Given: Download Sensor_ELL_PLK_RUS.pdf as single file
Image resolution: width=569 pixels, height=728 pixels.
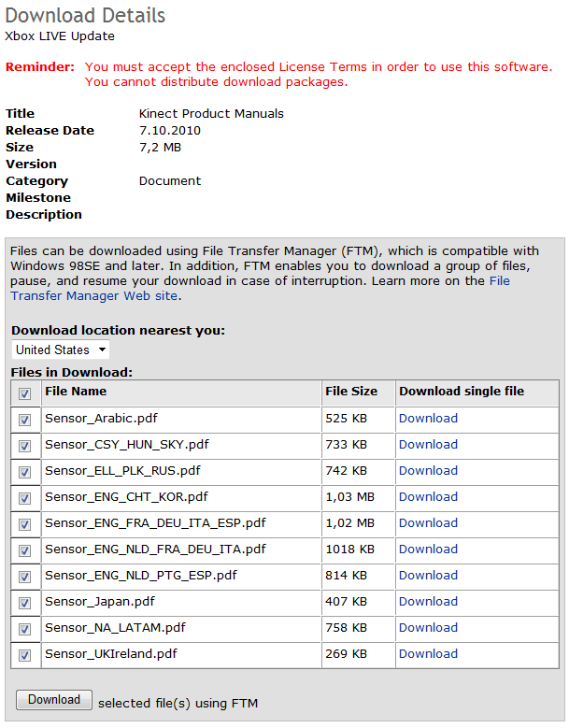Looking at the screenshot, I should tap(428, 471).
